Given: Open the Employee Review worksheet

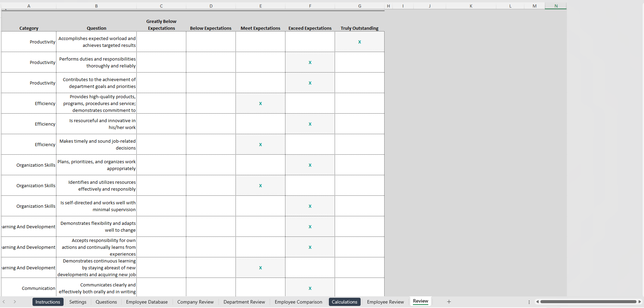Looking at the screenshot, I should tap(385, 302).
